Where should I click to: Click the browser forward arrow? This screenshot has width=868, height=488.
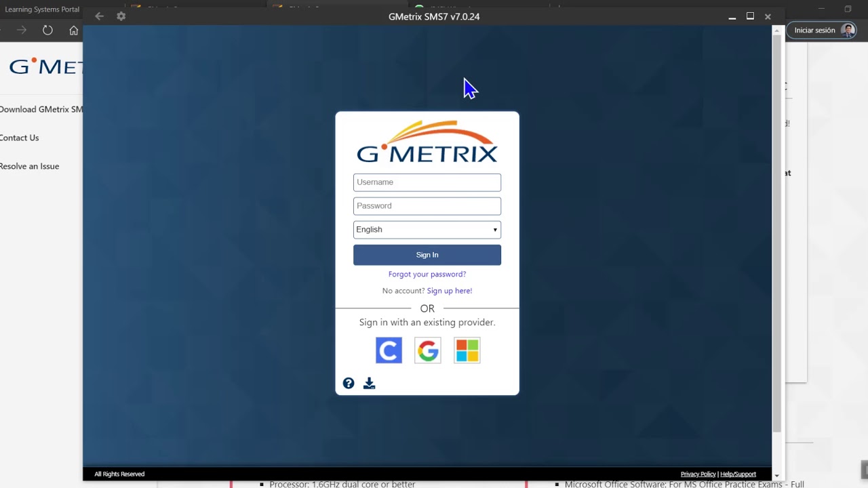[22, 30]
